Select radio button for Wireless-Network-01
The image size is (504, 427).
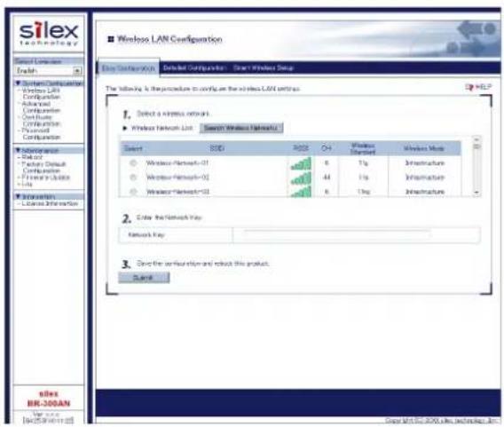point(133,163)
